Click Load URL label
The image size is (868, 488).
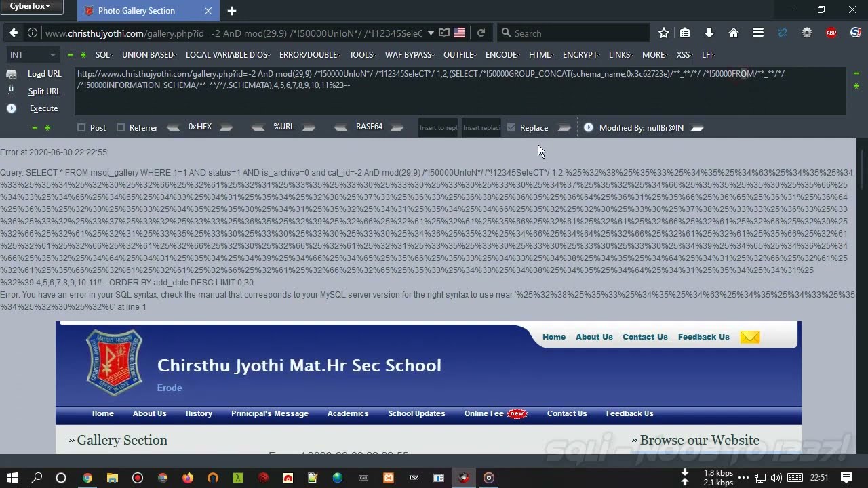(x=45, y=74)
